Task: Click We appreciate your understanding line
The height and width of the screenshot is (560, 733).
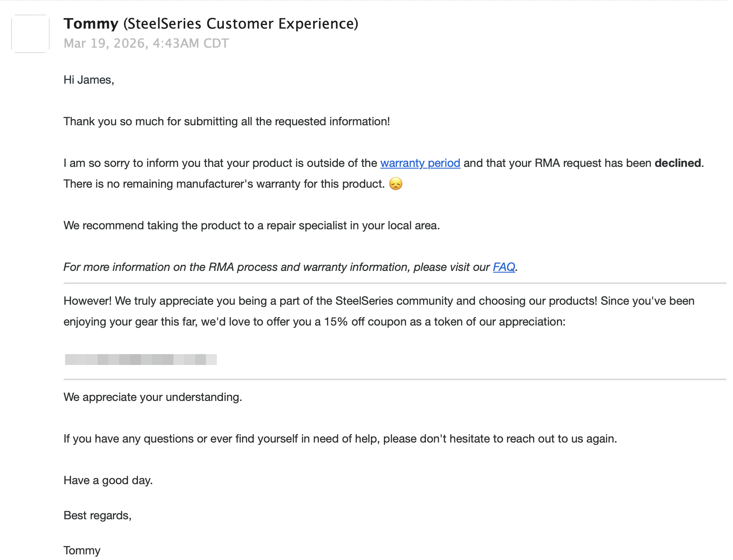Action: pyautogui.click(x=153, y=397)
